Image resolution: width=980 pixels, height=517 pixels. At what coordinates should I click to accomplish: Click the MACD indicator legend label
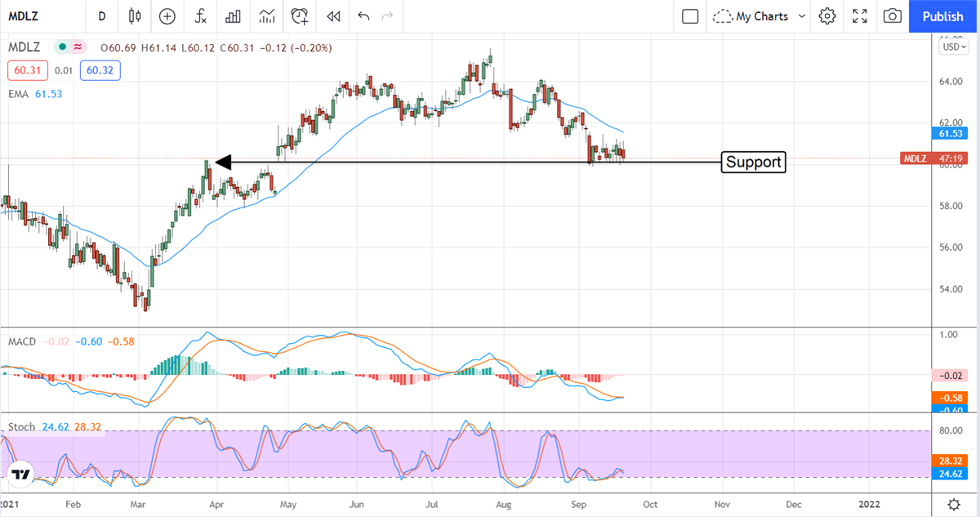point(22,341)
